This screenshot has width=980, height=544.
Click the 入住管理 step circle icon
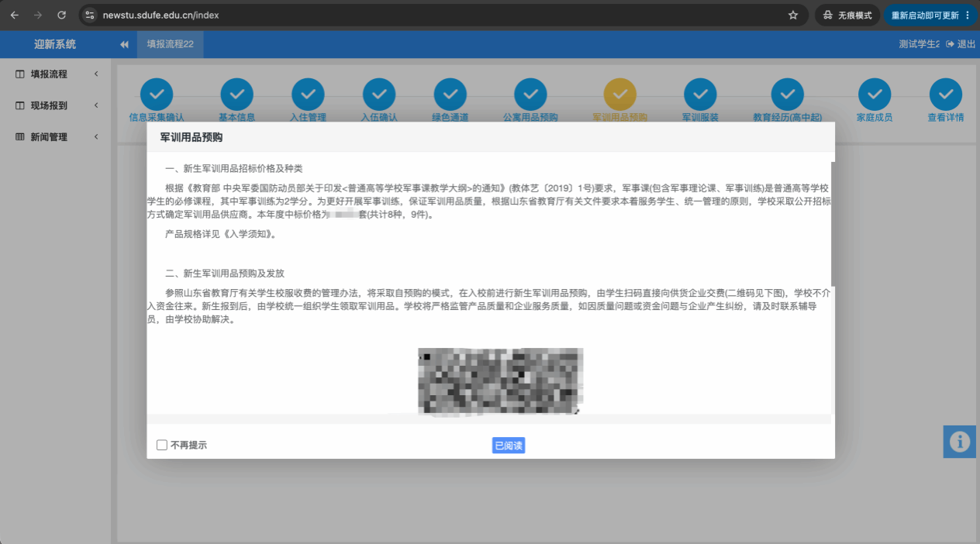click(x=308, y=95)
